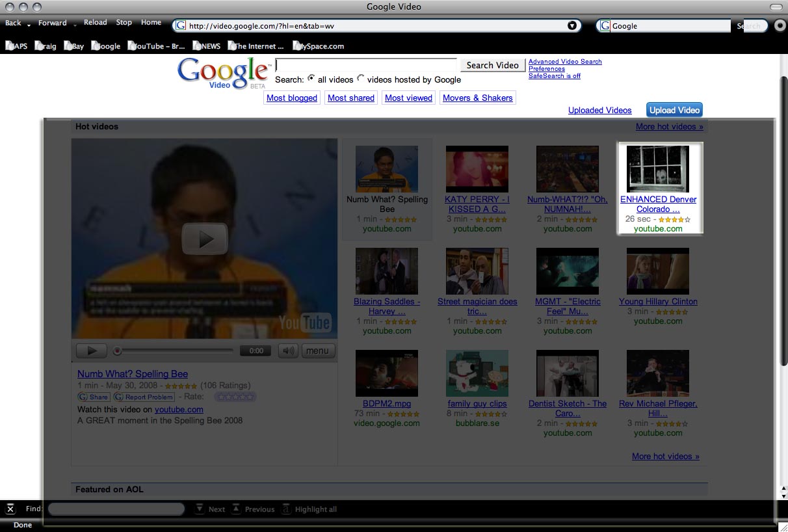788x532 pixels.
Task: Click the page's vertical scrollbar
Action: [782, 221]
